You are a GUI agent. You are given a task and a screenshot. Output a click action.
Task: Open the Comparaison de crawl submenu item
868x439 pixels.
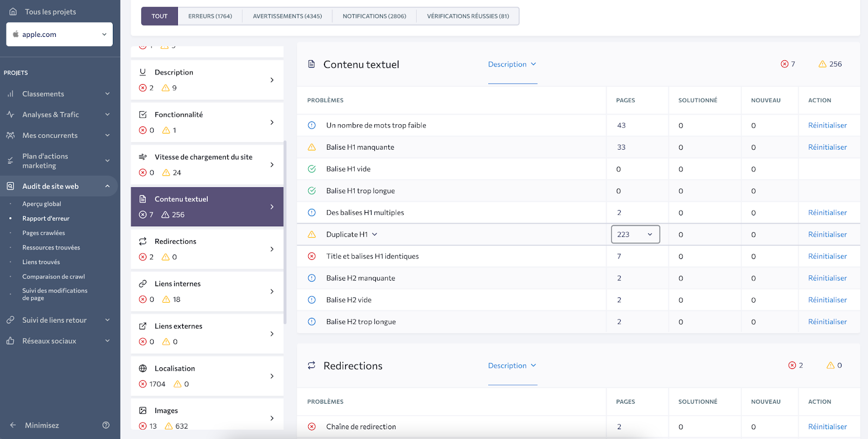54,277
